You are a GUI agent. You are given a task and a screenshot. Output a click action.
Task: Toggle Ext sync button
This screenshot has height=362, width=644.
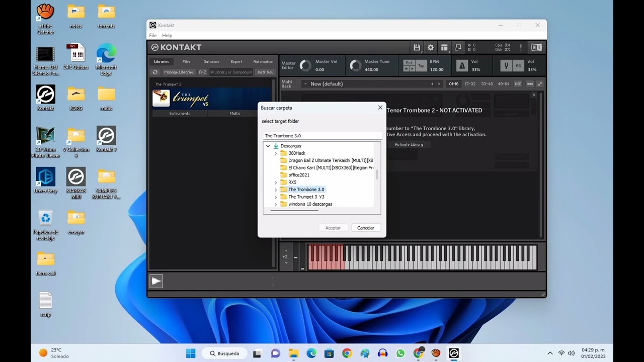pos(409,63)
